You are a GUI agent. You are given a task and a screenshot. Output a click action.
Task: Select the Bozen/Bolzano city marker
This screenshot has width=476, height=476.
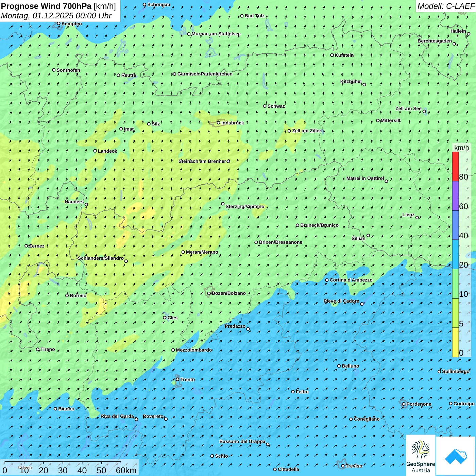tap(209, 293)
